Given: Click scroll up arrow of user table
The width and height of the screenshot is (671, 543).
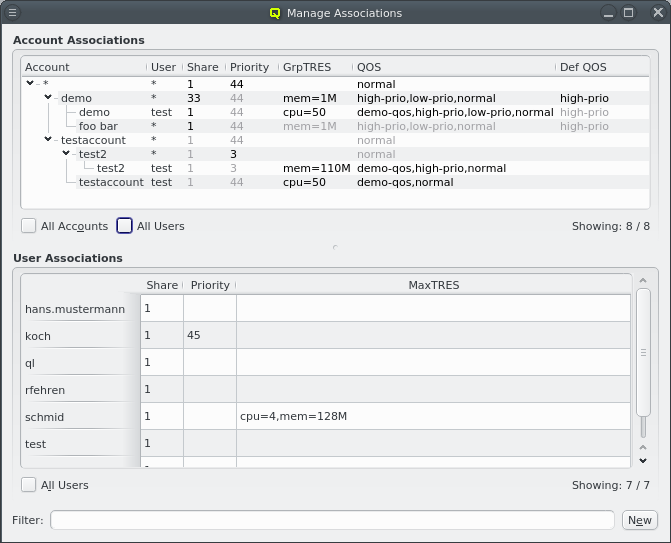Looking at the screenshot, I should [643, 281].
